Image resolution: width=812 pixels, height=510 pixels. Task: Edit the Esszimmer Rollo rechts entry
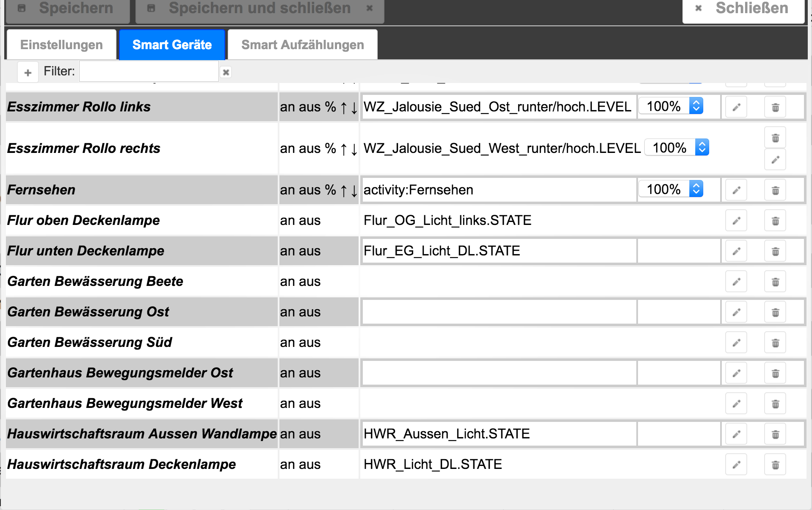click(775, 160)
